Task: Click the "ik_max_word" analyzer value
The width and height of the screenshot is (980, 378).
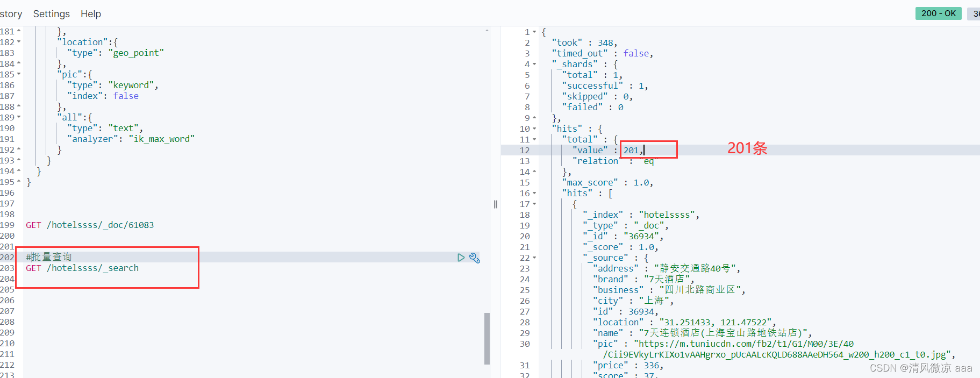Action: pos(161,139)
